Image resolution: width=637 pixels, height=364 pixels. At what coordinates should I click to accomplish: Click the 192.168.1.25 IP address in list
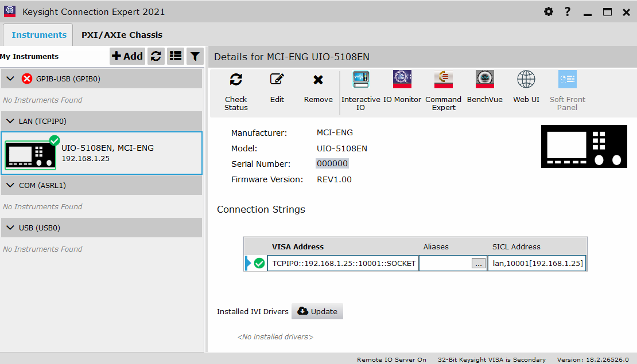click(86, 159)
